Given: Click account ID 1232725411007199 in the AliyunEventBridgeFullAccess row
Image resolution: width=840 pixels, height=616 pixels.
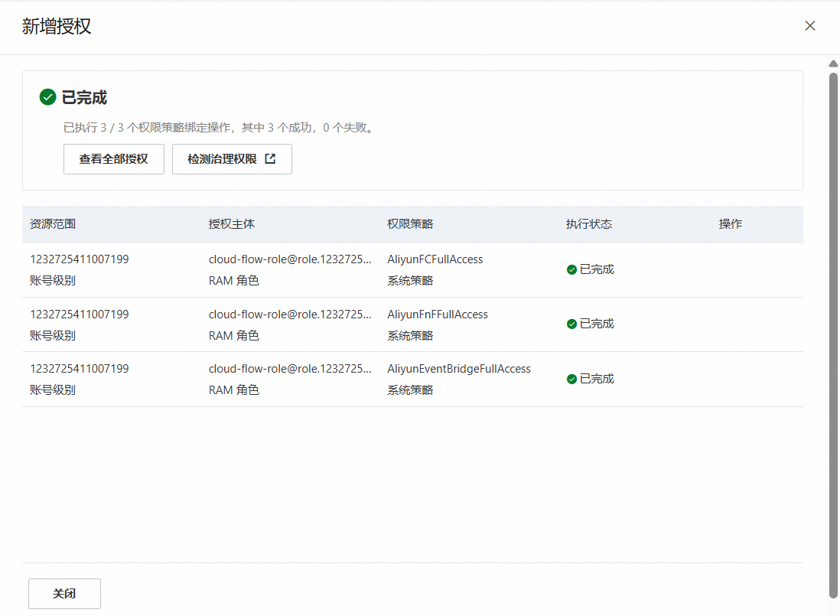Looking at the screenshot, I should click(80, 369).
